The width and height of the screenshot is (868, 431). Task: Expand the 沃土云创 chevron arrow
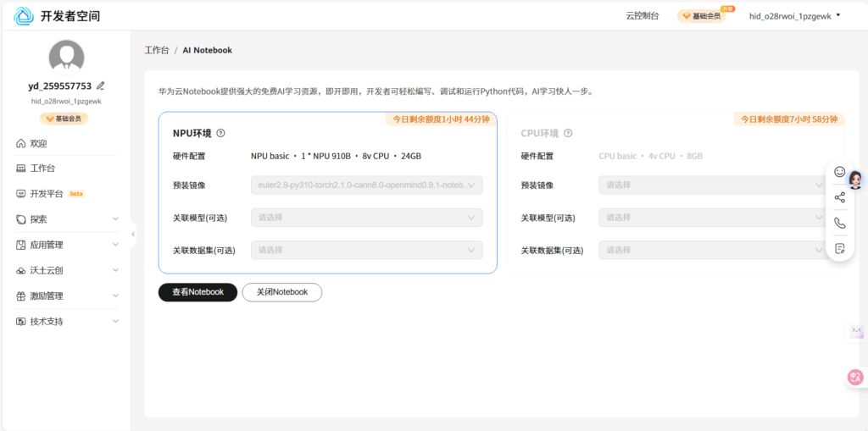(115, 270)
